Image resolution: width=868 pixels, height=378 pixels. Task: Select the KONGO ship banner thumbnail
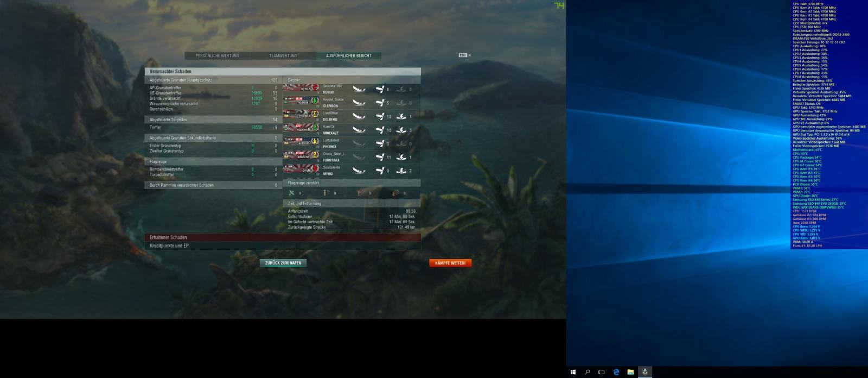(x=301, y=88)
